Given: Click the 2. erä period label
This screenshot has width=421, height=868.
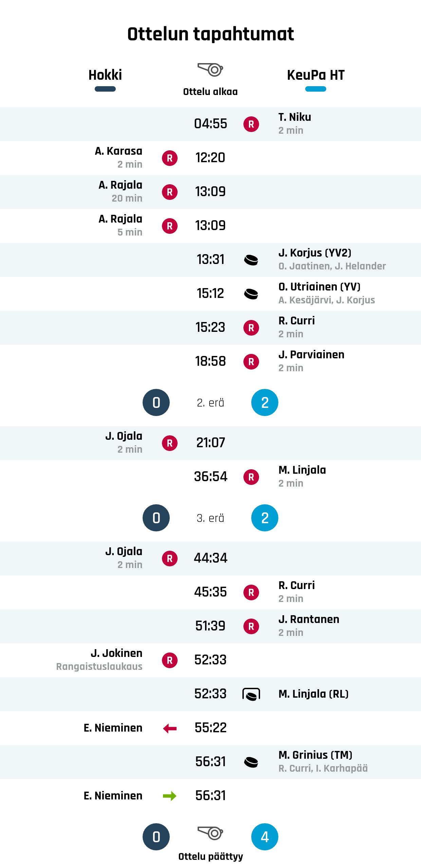Looking at the screenshot, I should point(210,403).
